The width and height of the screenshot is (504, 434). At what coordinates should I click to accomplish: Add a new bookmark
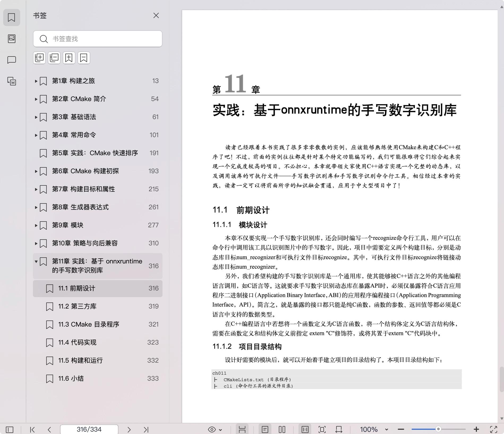[x=69, y=58]
